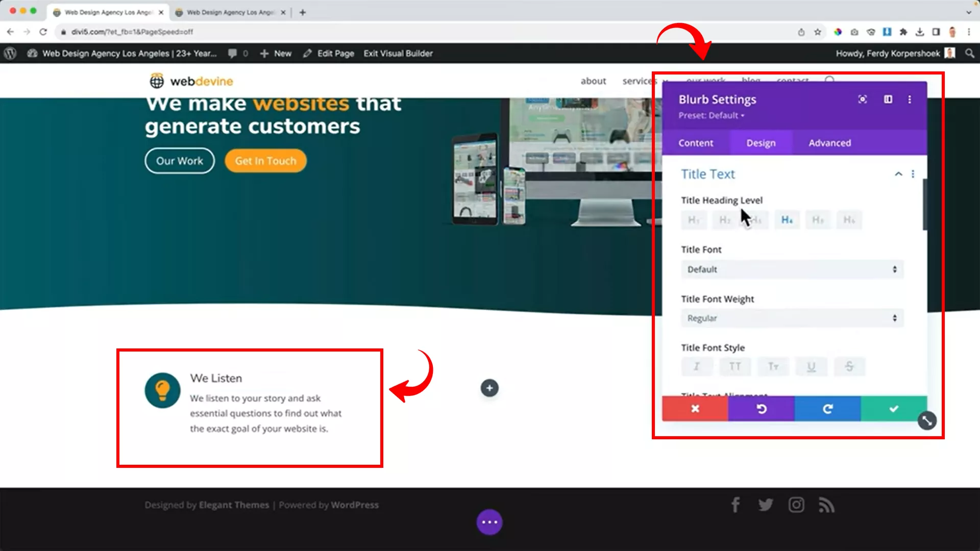The height and width of the screenshot is (551, 980).
Task: Open the purple Divi page options button
Action: [x=489, y=522]
